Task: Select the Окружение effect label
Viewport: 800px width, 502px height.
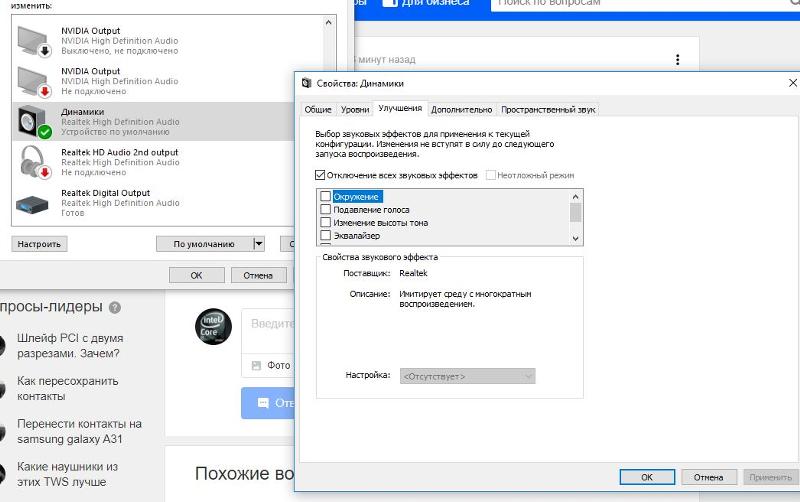Action: point(356,196)
